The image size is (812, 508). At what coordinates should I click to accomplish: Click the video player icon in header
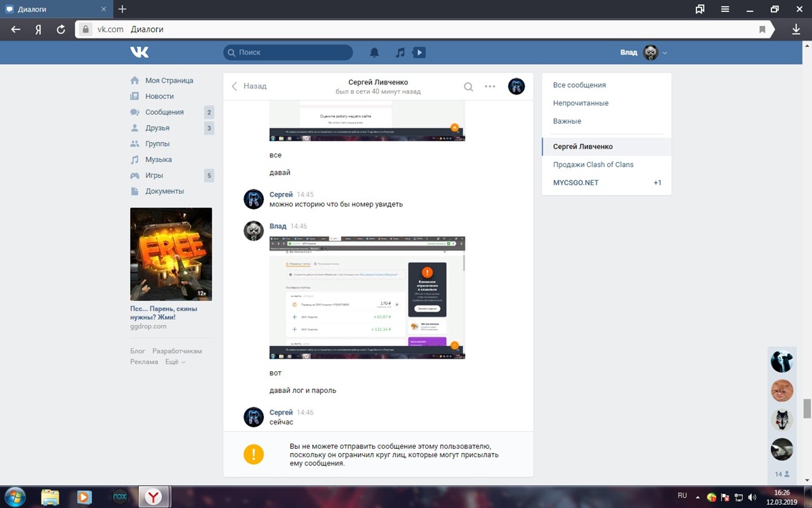(419, 53)
